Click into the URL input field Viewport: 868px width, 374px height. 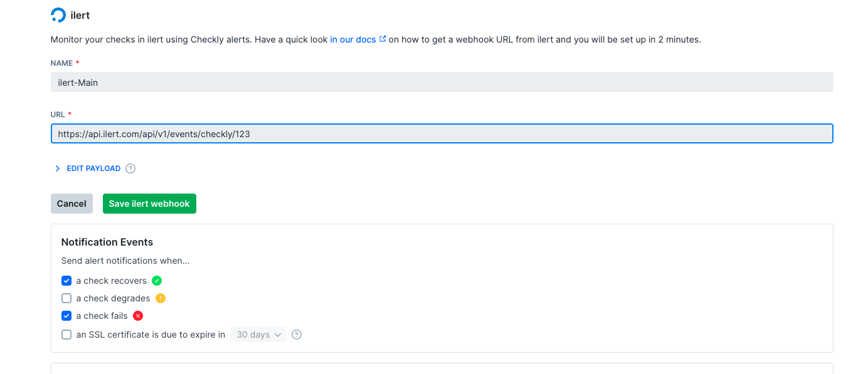pyautogui.click(x=442, y=133)
